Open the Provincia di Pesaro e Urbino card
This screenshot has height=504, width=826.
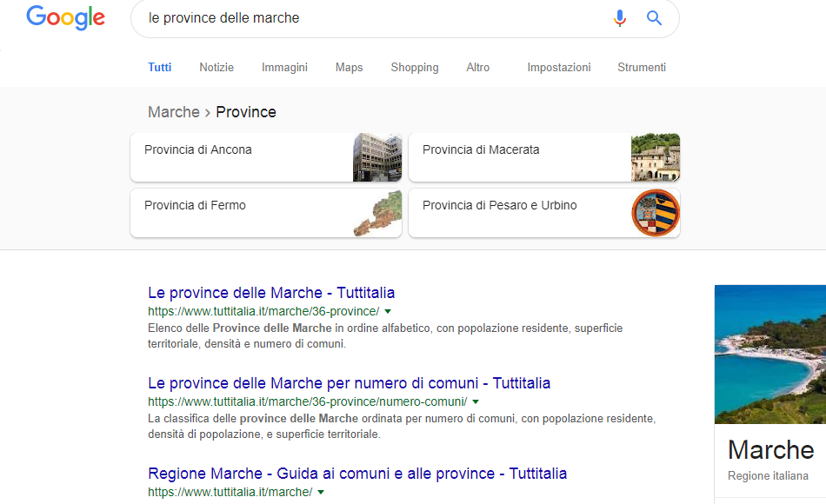[x=544, y=213]
